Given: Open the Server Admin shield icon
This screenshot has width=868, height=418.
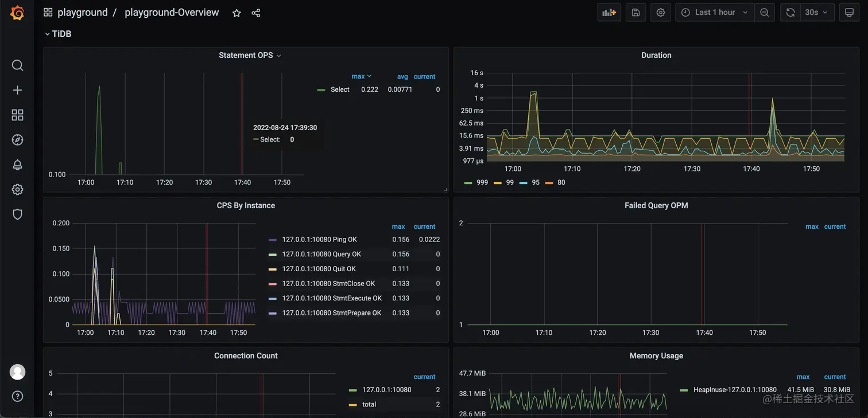Looking at the screenshot, I should (17, 214).
